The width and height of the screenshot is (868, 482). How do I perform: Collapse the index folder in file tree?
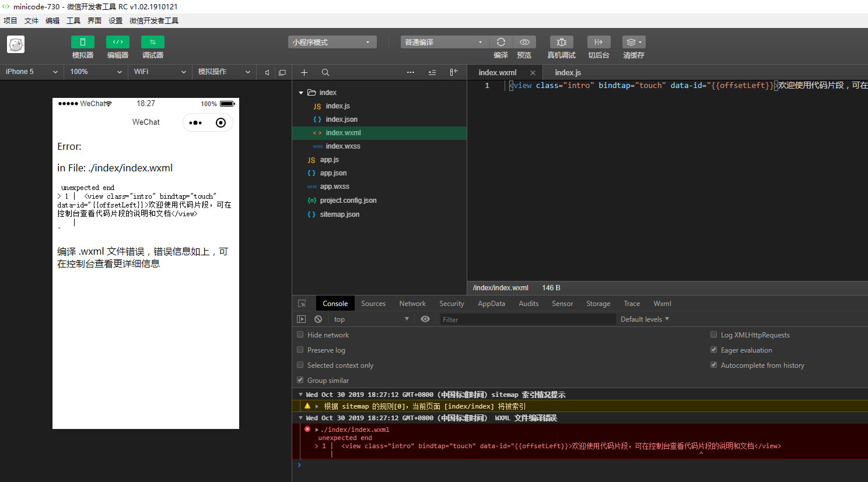point(301,93)
